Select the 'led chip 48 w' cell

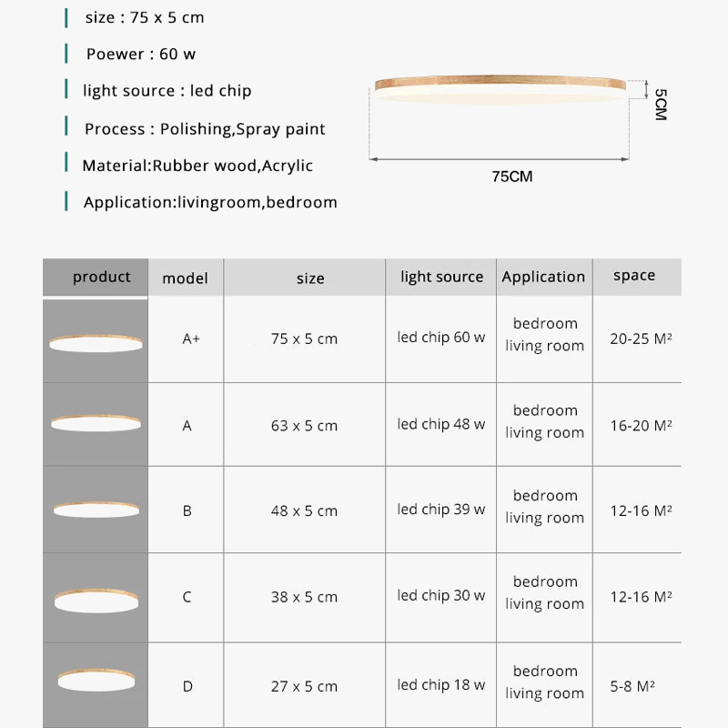tap(441, 424)
